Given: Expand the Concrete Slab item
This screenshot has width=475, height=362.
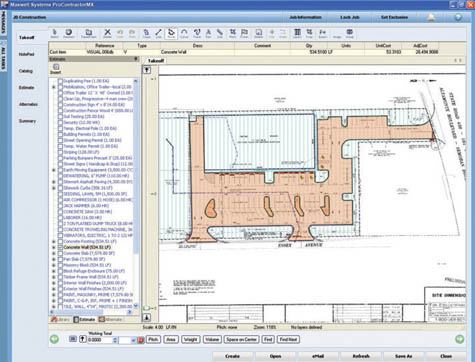Looking at the screenshot, I should tap(54, 253).
